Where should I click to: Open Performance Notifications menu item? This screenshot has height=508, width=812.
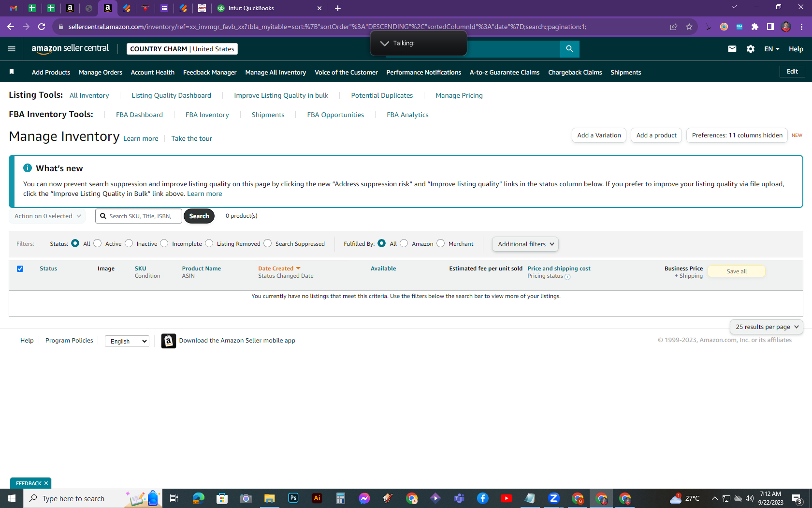point(424,73)
